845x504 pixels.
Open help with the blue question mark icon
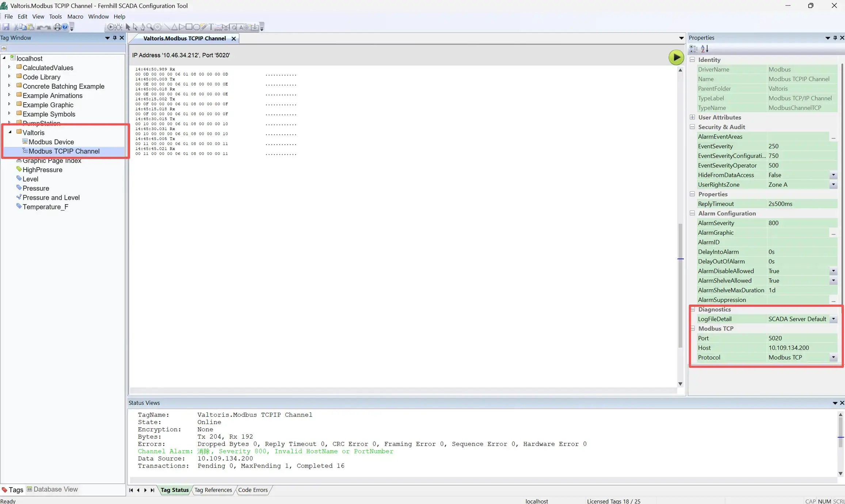pyautogui.click(x=65, y=27)
